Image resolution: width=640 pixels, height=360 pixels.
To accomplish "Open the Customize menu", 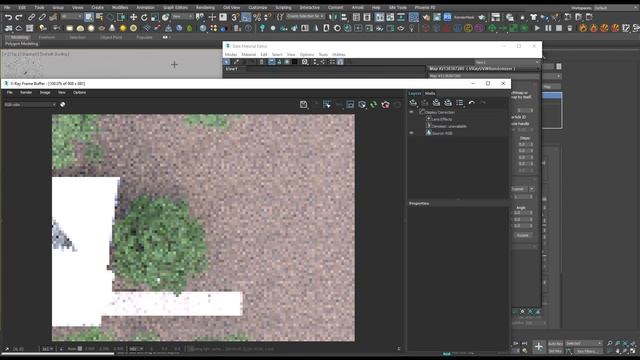I will coord(258,8).
